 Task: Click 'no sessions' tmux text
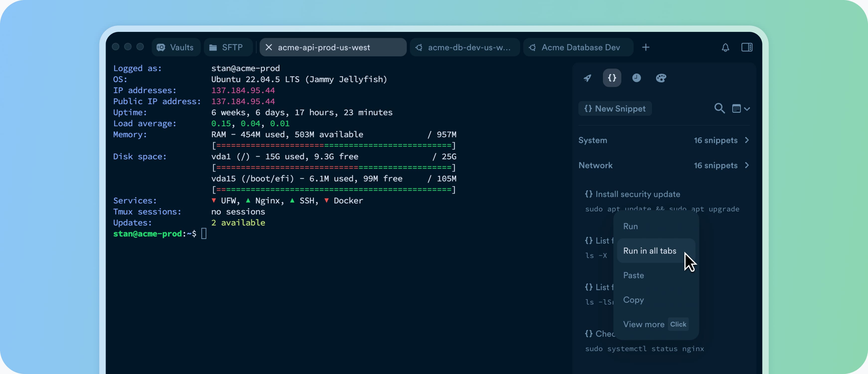(238, 212)
